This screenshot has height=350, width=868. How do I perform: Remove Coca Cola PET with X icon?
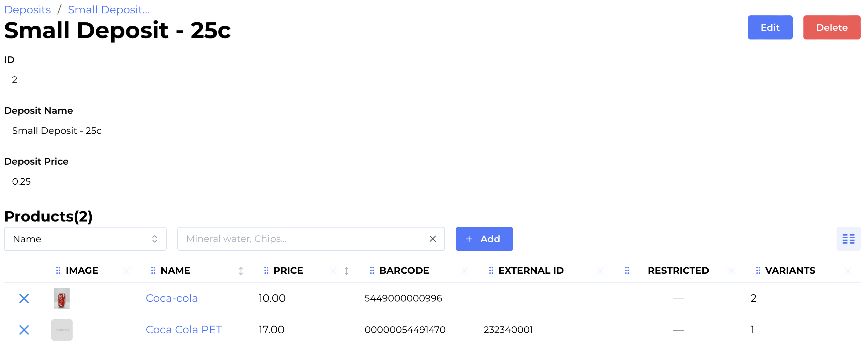(x=24, y=330)
